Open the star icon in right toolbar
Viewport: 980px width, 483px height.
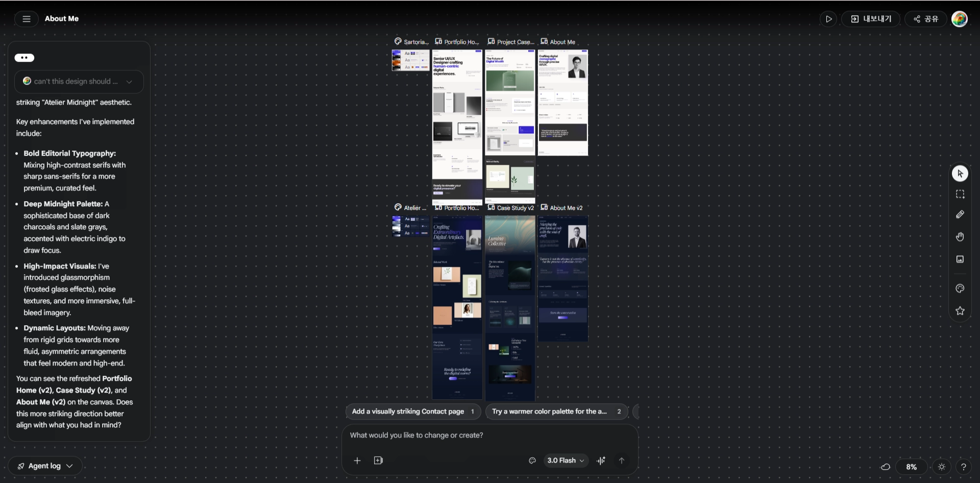pos(960,311)
